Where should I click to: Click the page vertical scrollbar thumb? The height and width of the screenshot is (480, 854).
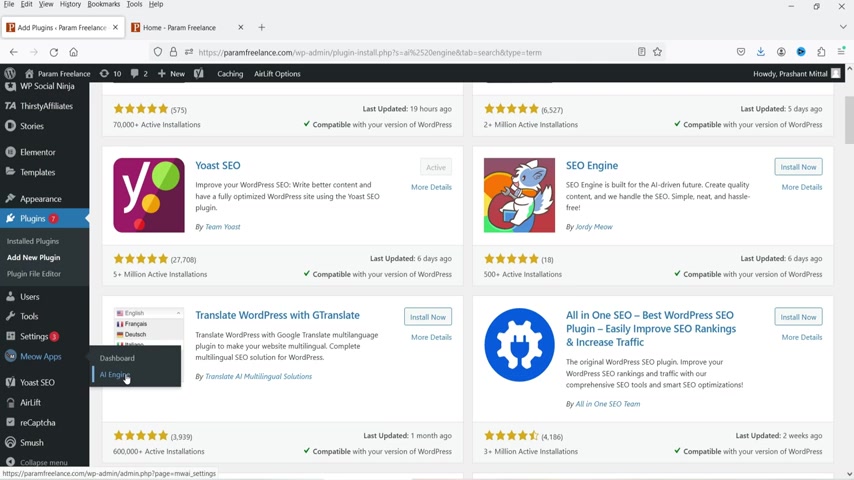(849, 120)
